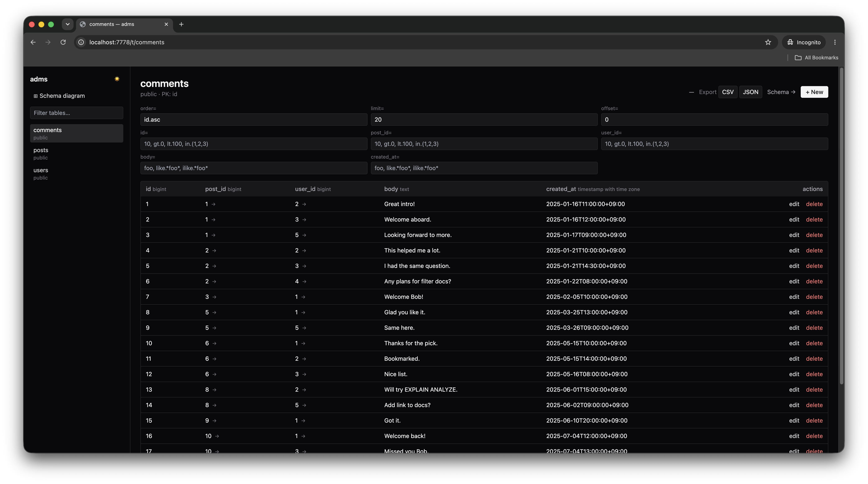Go back in browser history
This screenshot has width=868, height=484.
click(x=33, y=42)
